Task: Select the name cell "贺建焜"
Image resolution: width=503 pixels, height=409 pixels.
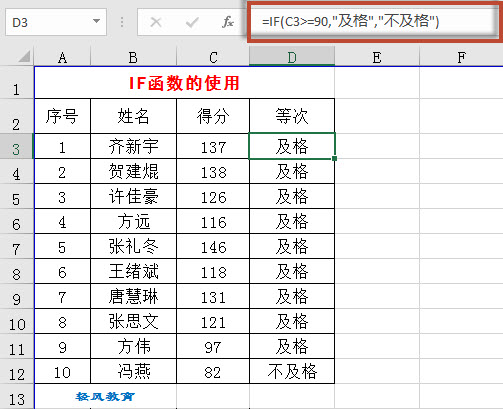Action: (x=133, y=171)
